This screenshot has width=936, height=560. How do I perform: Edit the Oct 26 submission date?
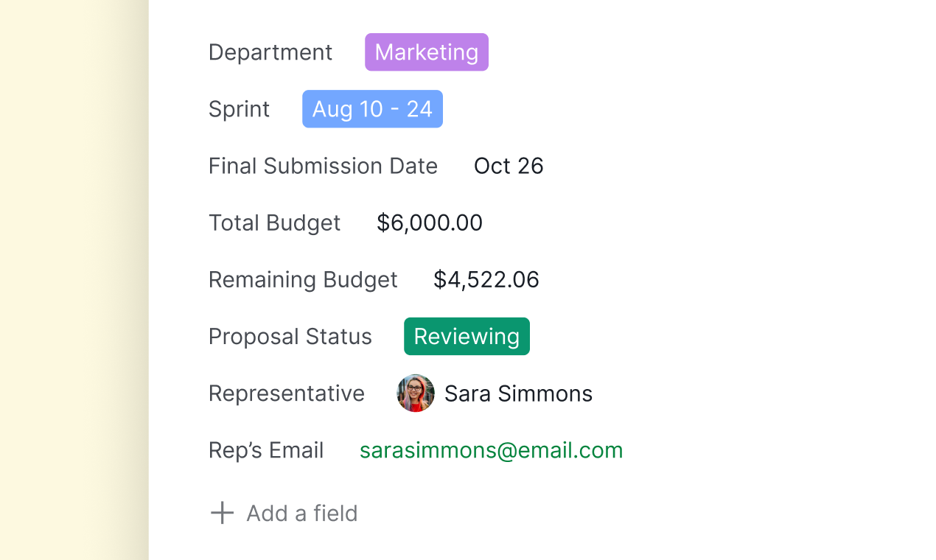click(x=509, y=166)
